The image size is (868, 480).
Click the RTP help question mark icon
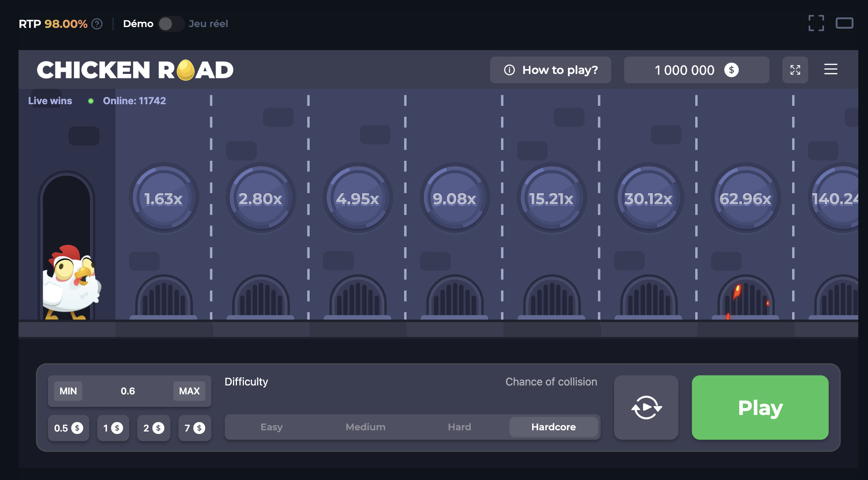pyautogui.click(x=97, y=24)
